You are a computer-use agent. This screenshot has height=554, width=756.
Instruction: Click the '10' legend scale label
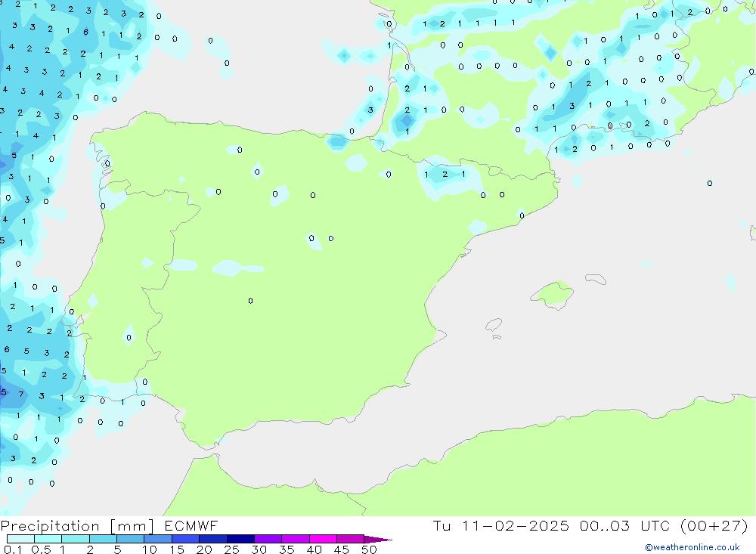pyautogui.click(x=150, y=549)
